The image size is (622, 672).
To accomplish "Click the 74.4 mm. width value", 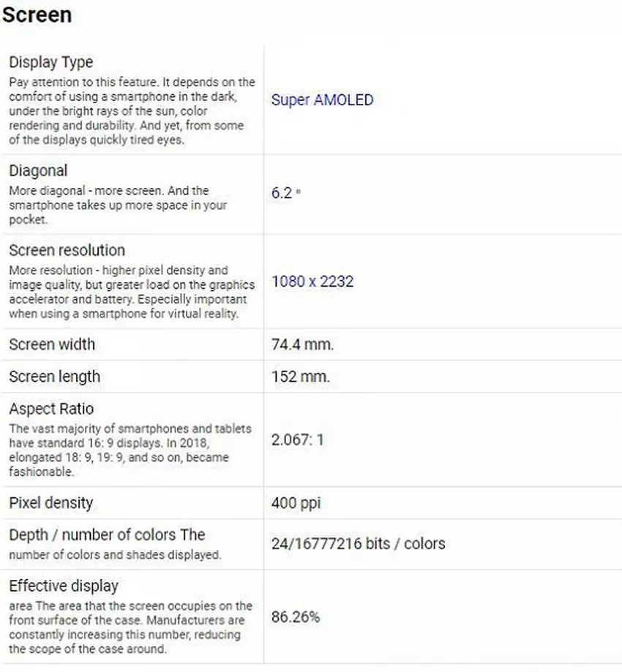I will tap(302, 344).
